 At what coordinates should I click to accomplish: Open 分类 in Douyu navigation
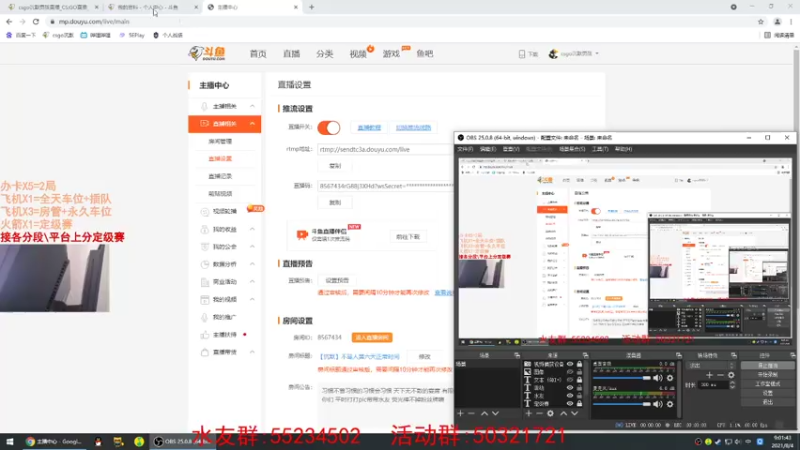point(324,54)
